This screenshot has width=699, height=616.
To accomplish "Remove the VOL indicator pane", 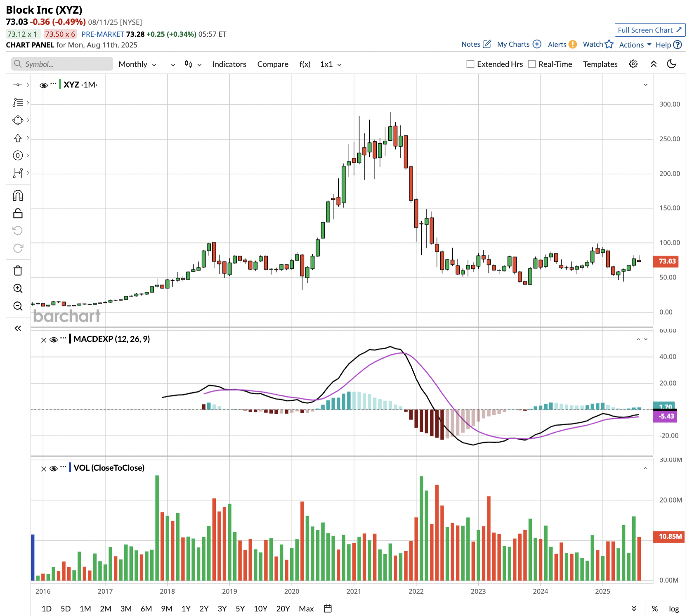I will tap(43, 469).
